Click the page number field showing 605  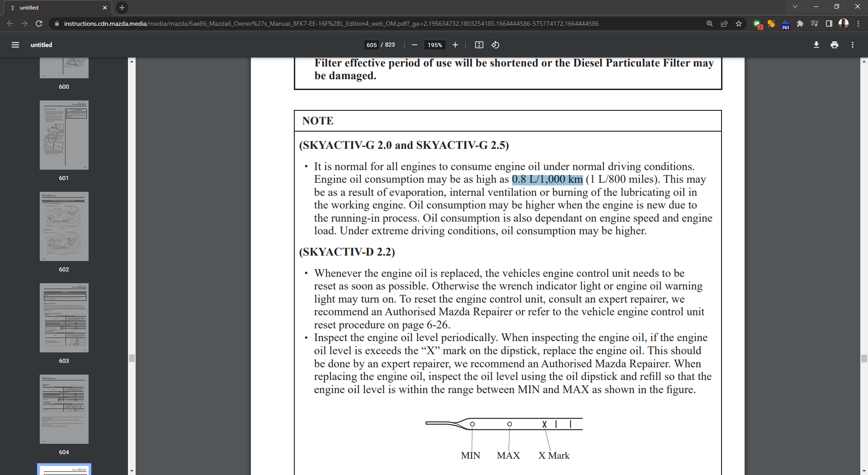pyautogui.click(x=372, y=45)
